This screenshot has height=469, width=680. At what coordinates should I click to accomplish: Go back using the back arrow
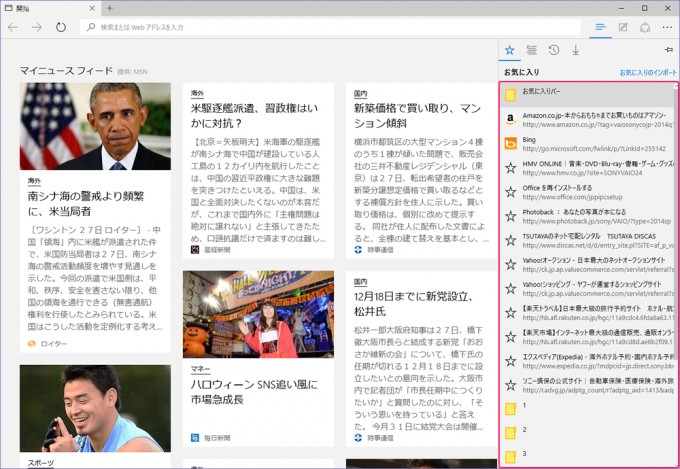point(13,27)
